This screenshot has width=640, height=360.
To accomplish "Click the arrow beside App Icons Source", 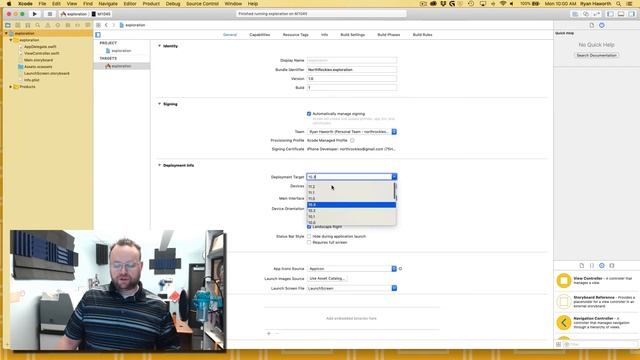I will click(400, 269).
